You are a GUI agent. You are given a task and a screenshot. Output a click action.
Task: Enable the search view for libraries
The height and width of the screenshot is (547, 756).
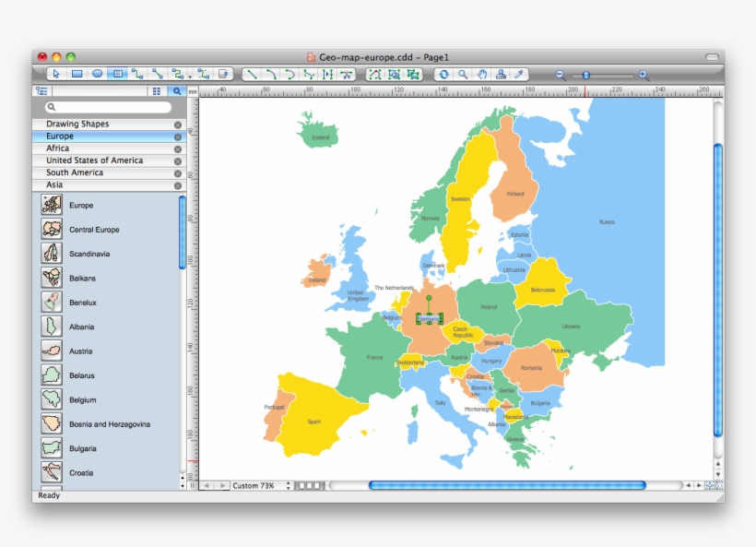click(177, 90)
